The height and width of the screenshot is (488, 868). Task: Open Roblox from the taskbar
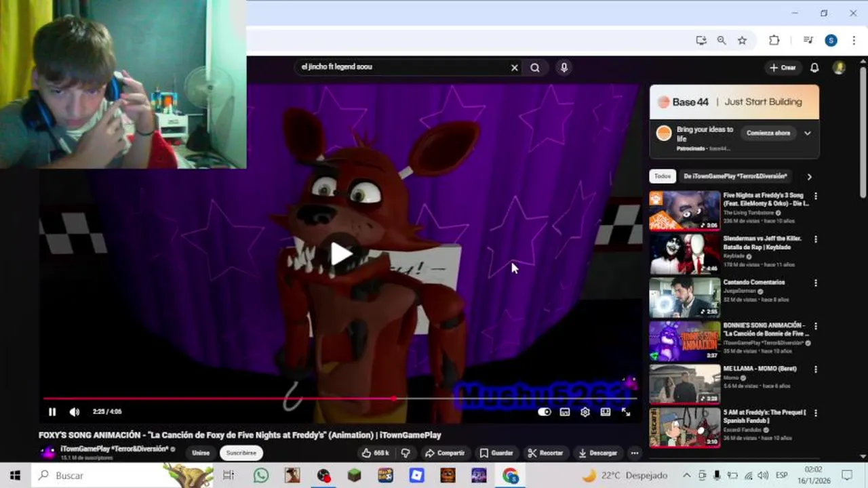pos(416,476)
